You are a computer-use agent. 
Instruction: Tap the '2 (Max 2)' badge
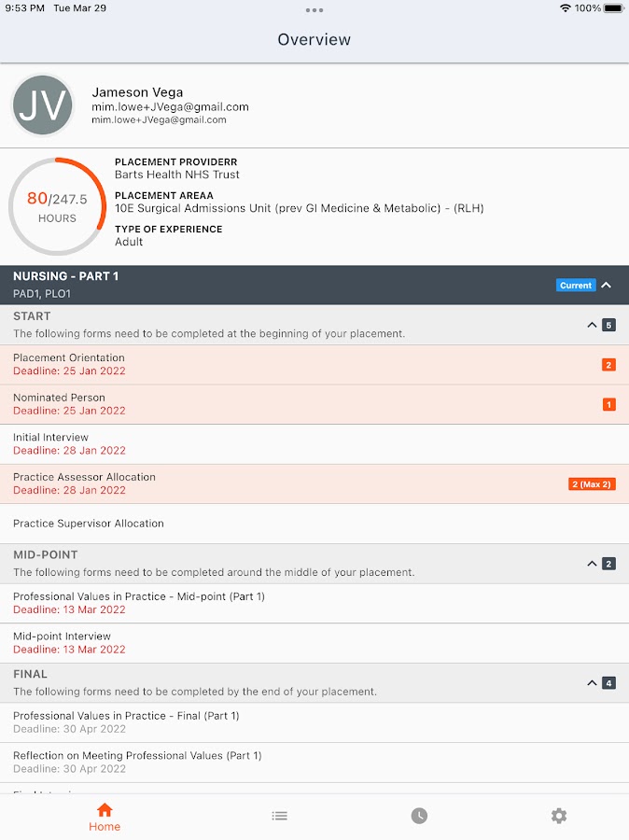pos(592,483)
